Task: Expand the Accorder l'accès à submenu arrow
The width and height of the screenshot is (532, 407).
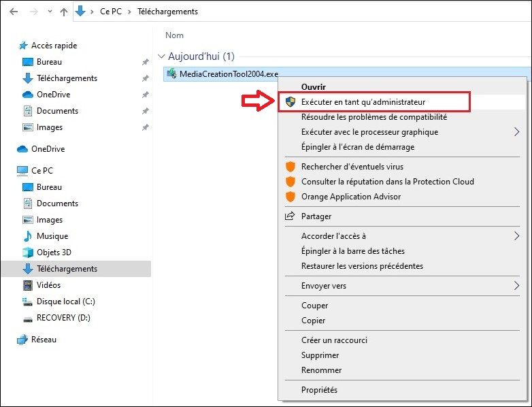Action: [x=516, y=236]
